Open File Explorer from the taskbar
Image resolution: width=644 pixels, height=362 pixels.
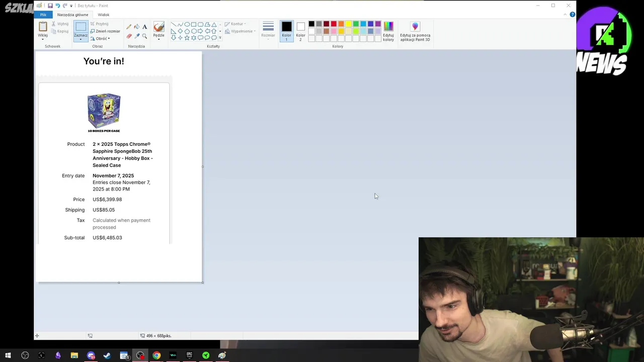[x=74, y=355]
